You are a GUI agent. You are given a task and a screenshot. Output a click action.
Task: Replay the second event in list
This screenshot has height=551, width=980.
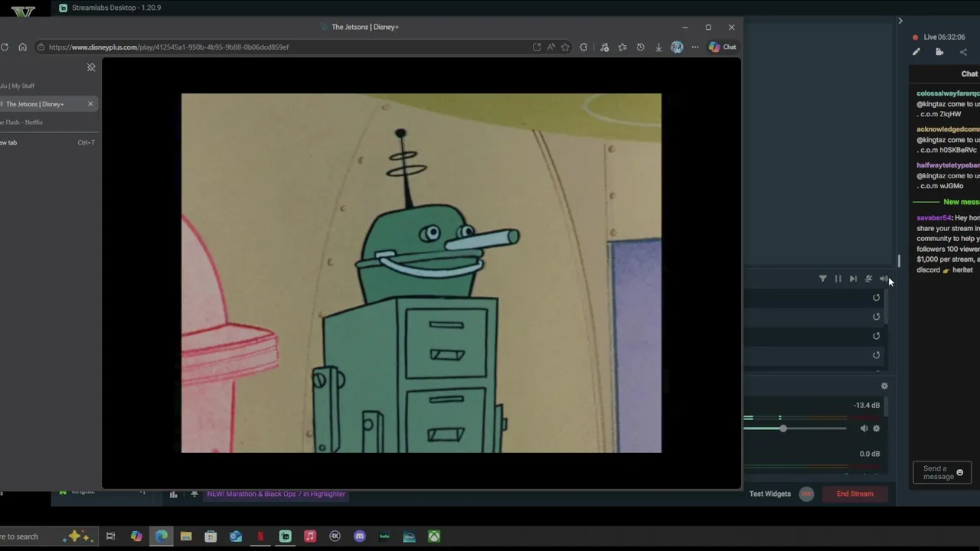[877, 317]
